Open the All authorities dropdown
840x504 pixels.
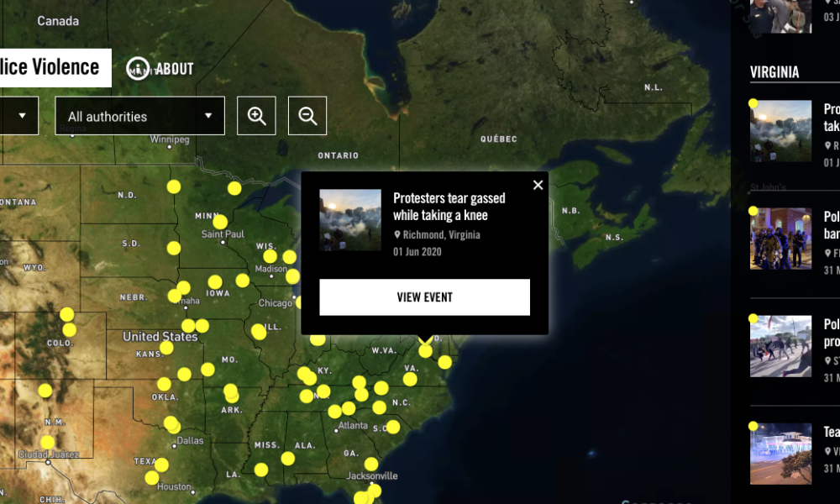[139, 115]
